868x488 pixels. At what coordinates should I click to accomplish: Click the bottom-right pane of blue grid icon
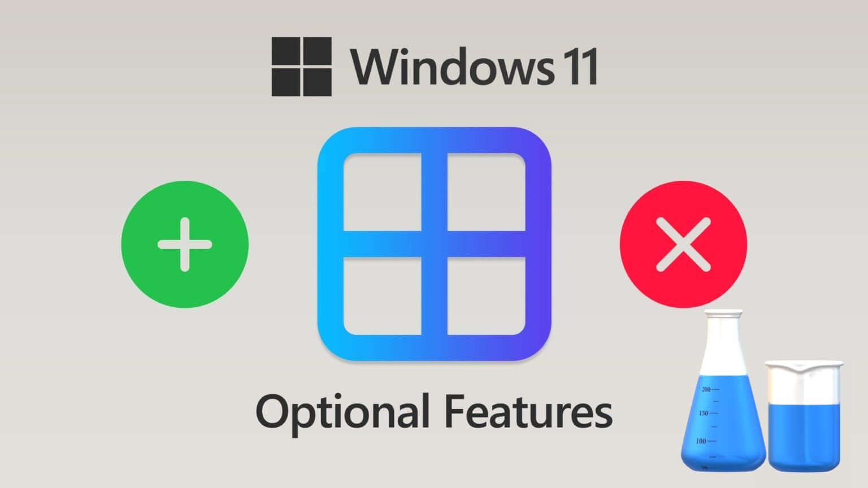click(487, 296)
